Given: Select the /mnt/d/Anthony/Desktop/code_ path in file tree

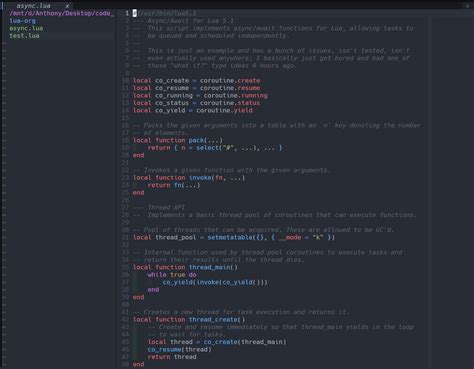Looking at the screenshot, I should pos(62,13).
